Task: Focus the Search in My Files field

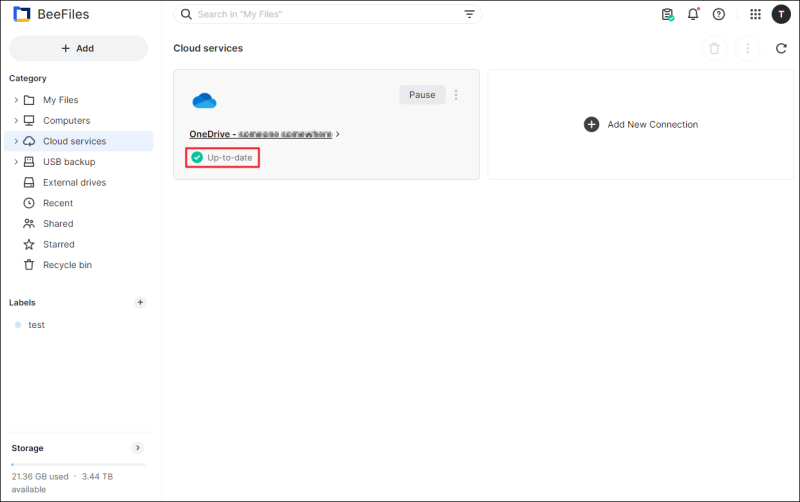Action: click(x=328, y=14)
